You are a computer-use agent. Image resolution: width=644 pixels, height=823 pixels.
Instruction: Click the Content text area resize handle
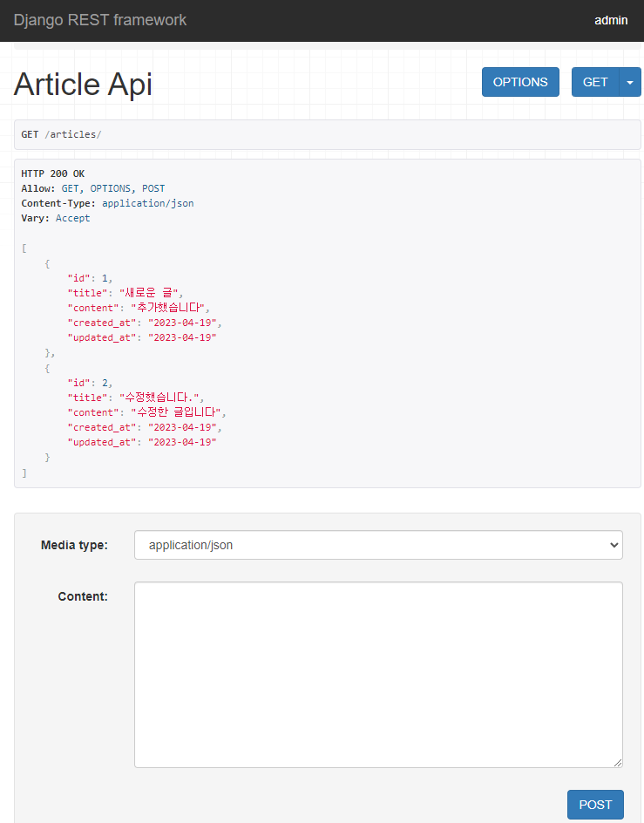617,763
